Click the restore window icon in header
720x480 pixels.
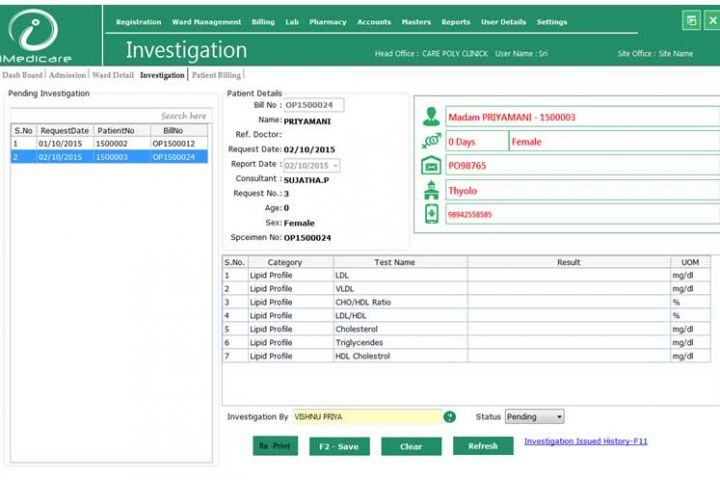coord(691,21)
